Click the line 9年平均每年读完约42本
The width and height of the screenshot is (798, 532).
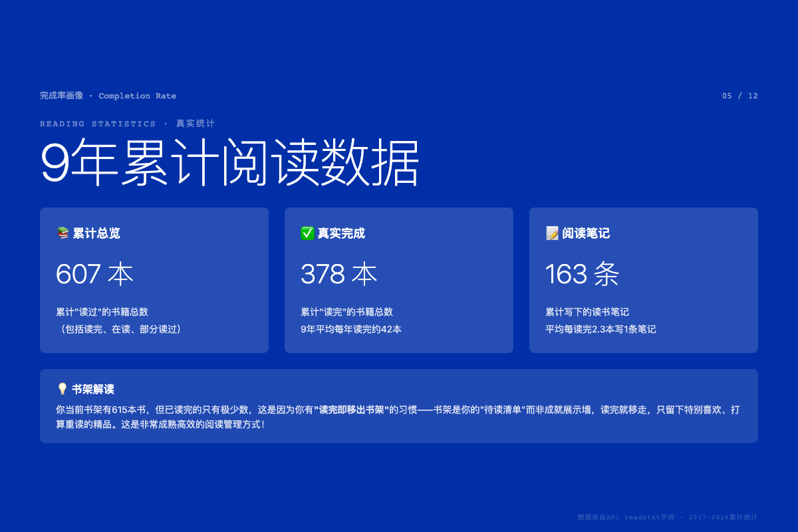click(351, 329)
